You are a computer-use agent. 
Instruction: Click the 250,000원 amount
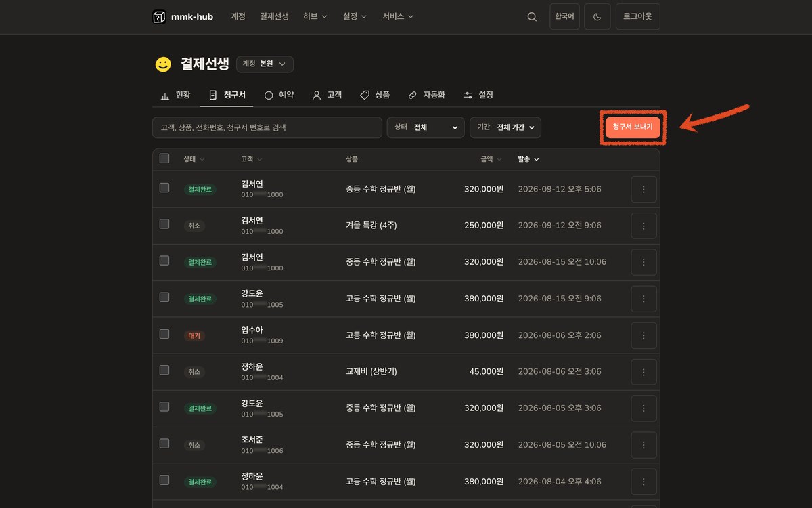coord(484,226)
